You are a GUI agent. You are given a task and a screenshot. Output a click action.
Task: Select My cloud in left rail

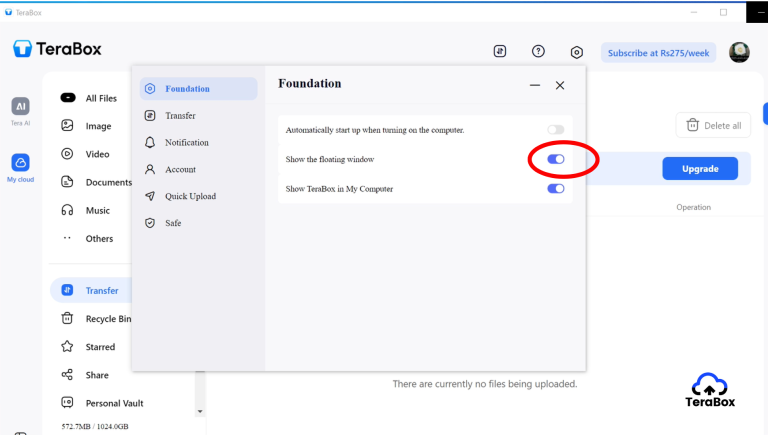pos(21,168)
